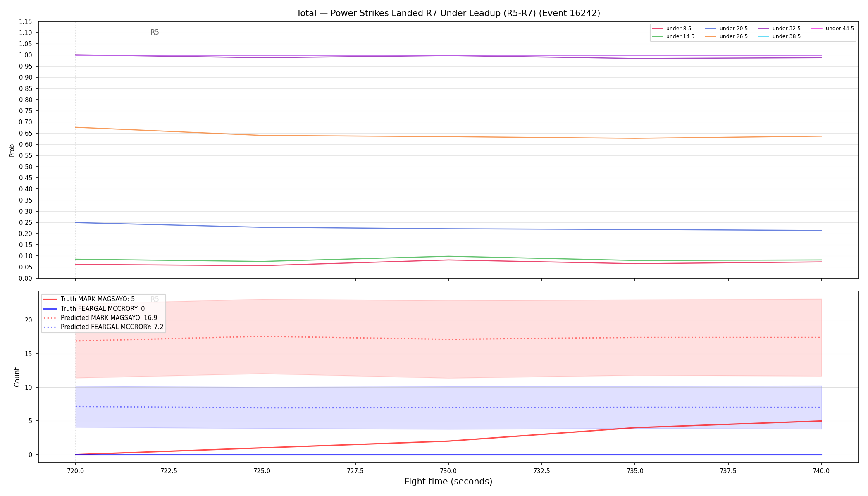
Task: Click the 'under 44.5' legend entry
Action: (x=832, y=29)
